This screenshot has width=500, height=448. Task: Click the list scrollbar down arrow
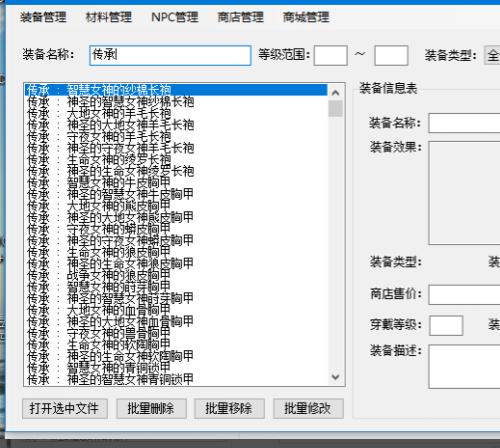point(336,377)
